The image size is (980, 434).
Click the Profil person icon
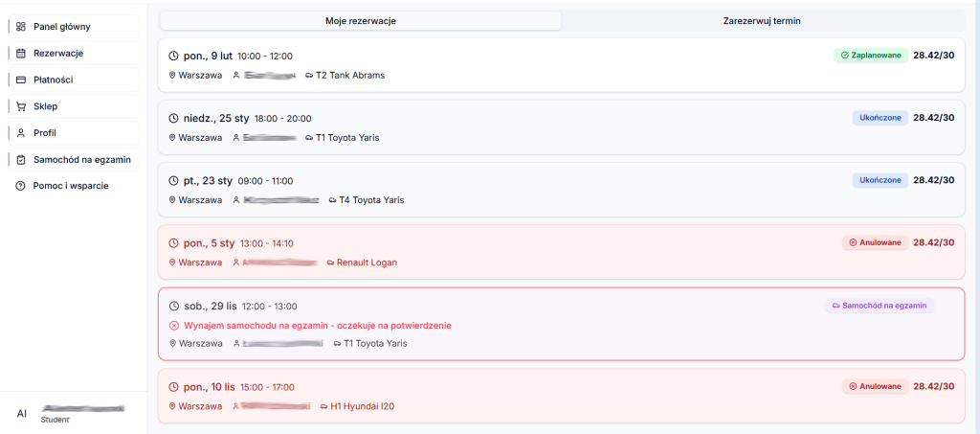[21, 133]
